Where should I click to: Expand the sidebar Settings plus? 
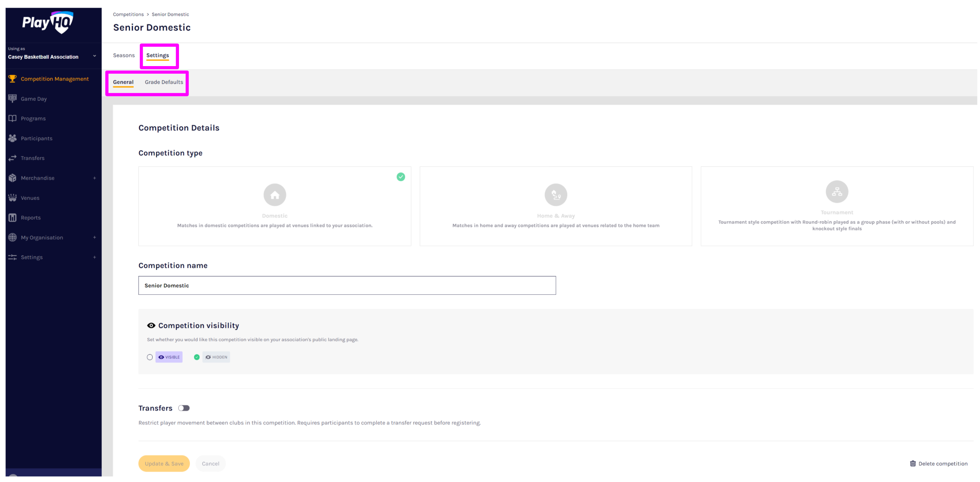(x=94, y=257)
